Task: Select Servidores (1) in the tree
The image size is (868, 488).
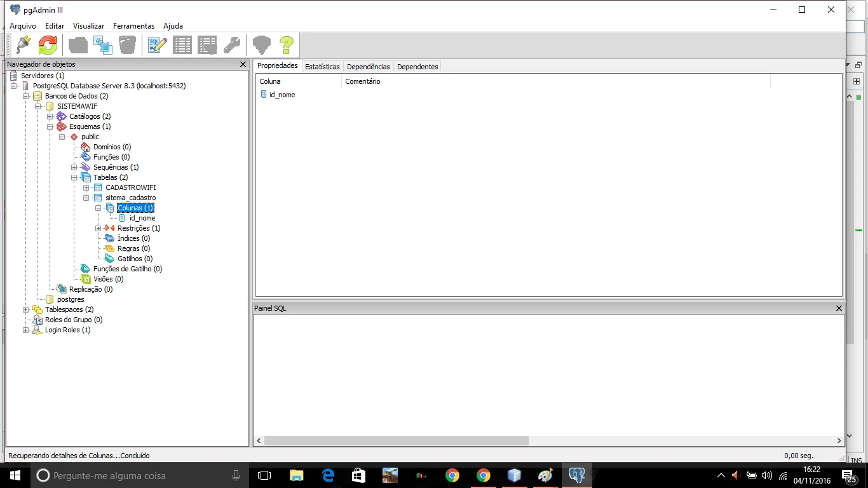Action: coord(43,76)
